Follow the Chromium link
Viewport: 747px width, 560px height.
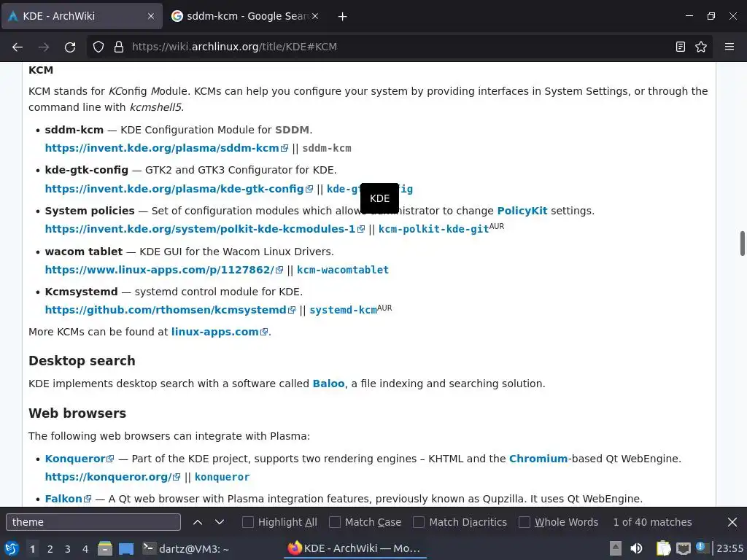[538, 459]
